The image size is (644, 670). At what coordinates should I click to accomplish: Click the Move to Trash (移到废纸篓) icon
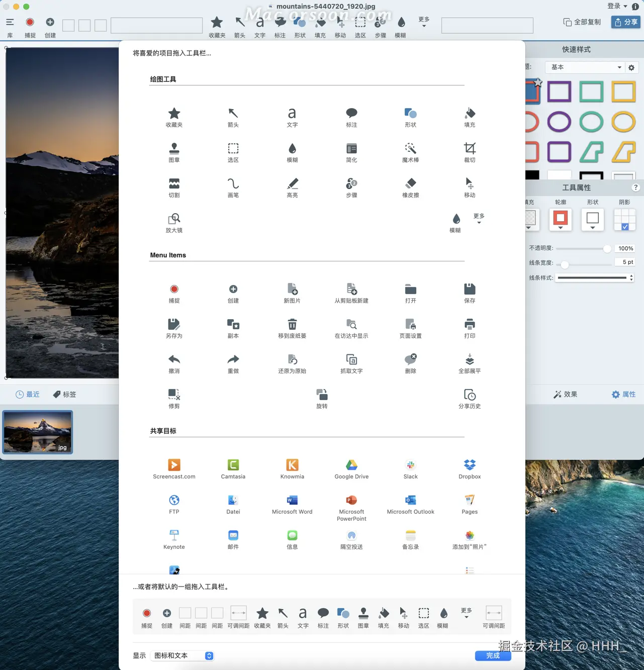pyautogui.click(x=292, y=325)
